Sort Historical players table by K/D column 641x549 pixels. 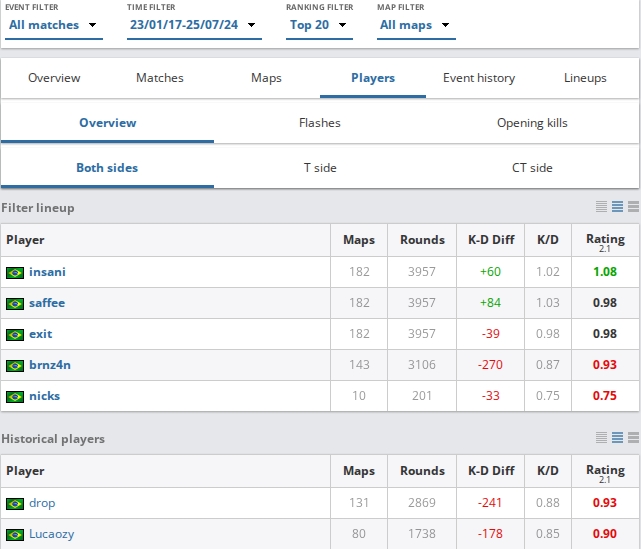coord(548,471)
